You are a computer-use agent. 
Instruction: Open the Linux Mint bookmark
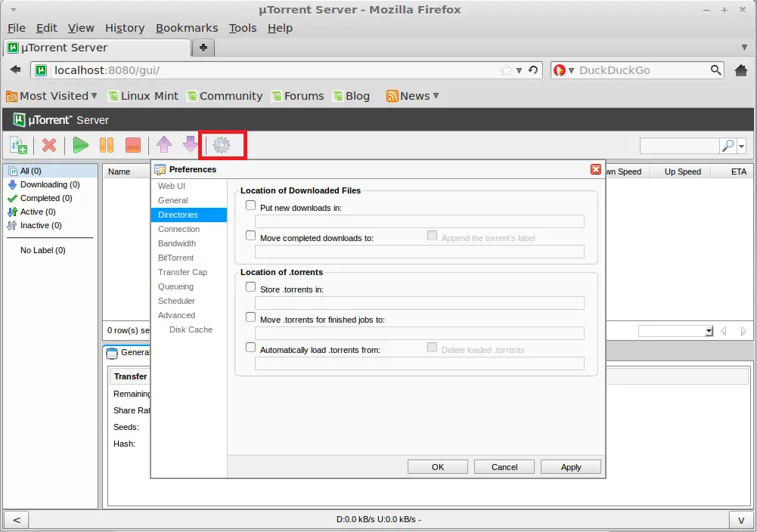tap(144, 96)
